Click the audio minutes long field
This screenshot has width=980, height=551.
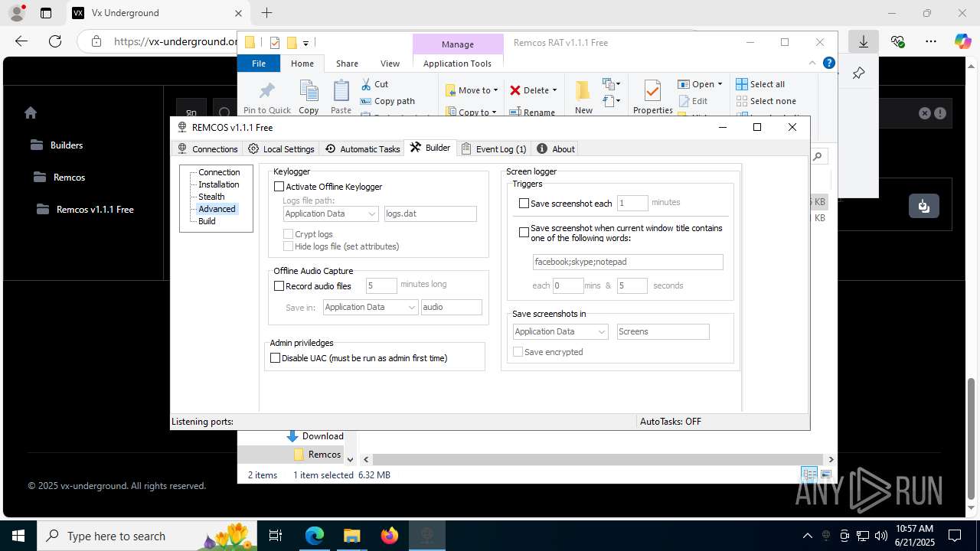coord(381,285)
